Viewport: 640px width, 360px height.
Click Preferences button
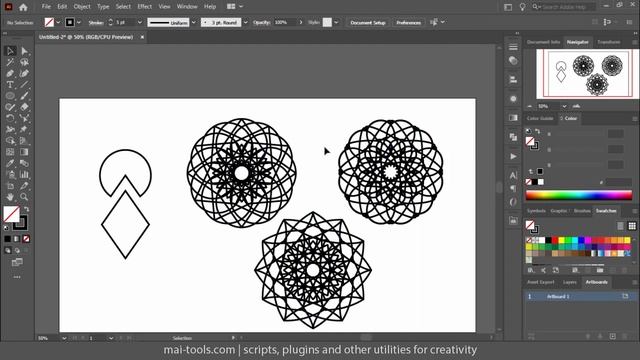[409, 22]
